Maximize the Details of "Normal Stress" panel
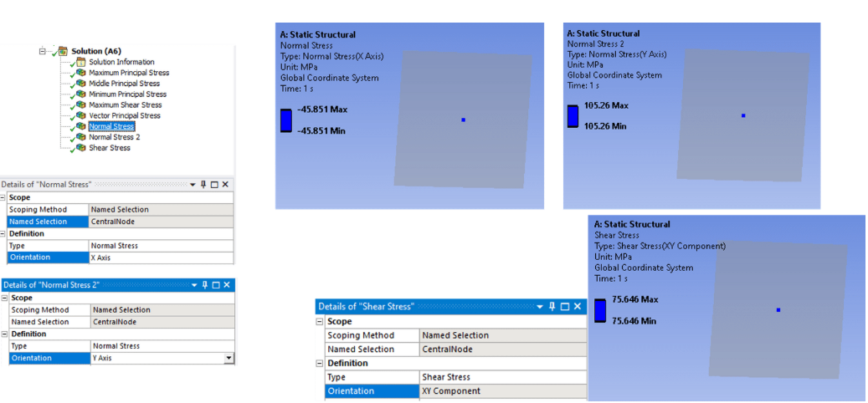 click(x=214, y=184)
